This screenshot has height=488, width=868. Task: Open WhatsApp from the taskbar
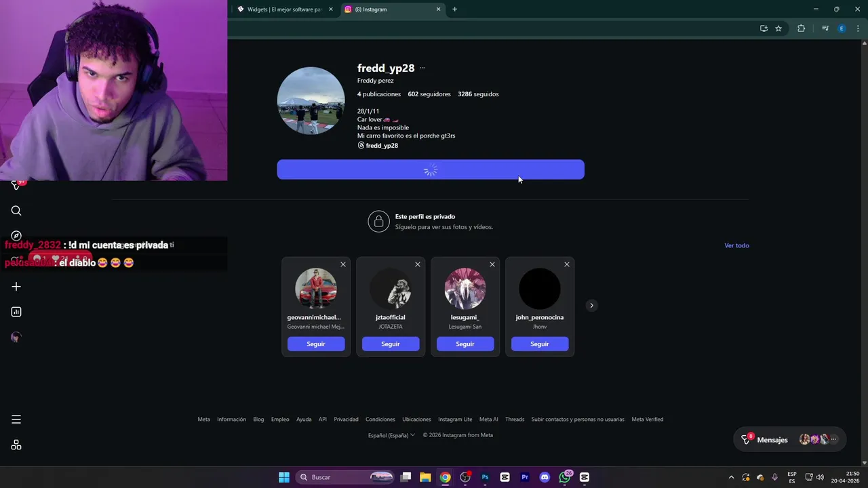(x=565, y=477)
